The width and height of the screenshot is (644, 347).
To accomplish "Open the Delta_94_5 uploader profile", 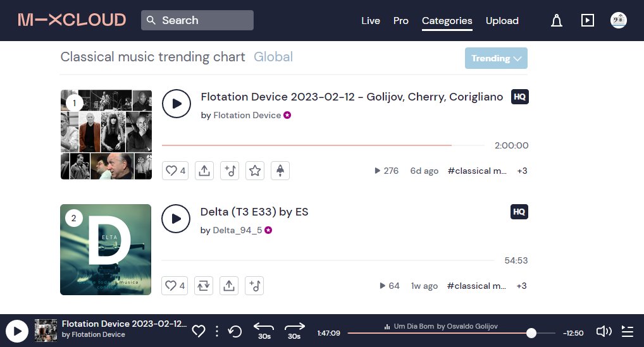I will pyautogui.click(x=237, y=230).
